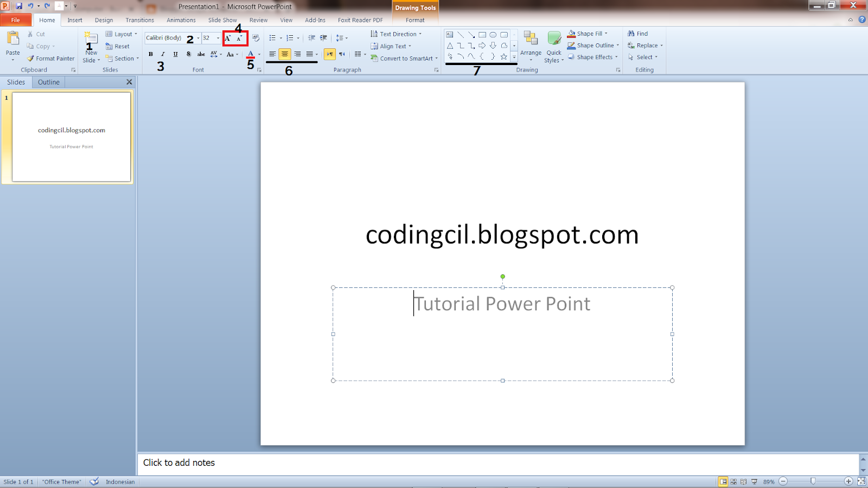This screenshot has height=488, width=868.
Task: Choose the Rectangle shape in gallery
Action: click(482, 35)
